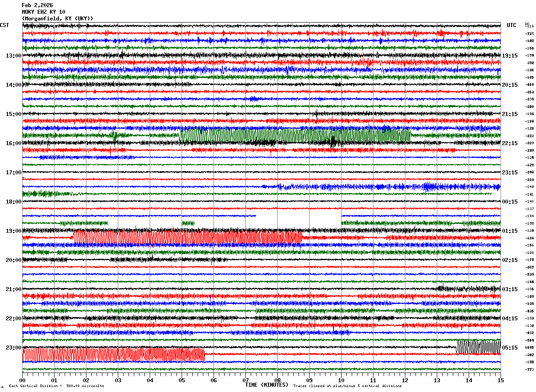This screenshot has width=536, height=392.
Task: Select the 18:00 CST hour label
Action: pos(14,202)
